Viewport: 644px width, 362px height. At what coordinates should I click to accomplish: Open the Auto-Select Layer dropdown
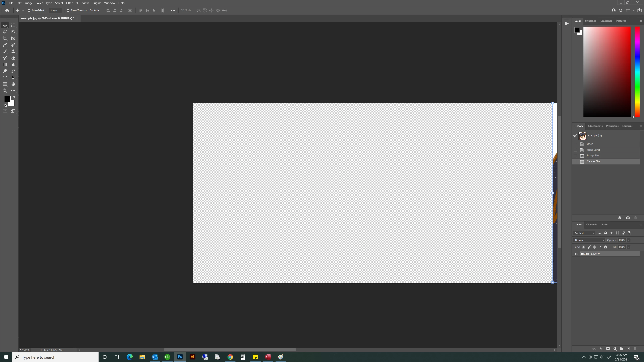tap(56, 11)
